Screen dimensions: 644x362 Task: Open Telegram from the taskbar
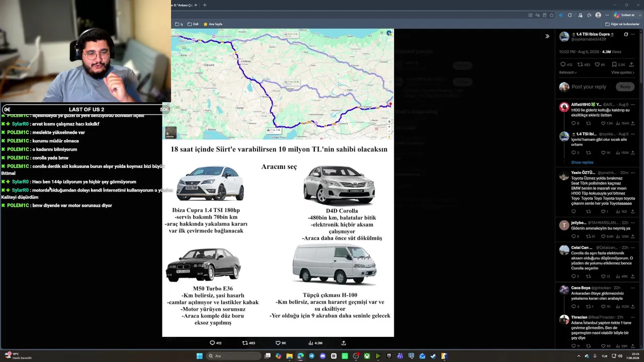[311, 356]
